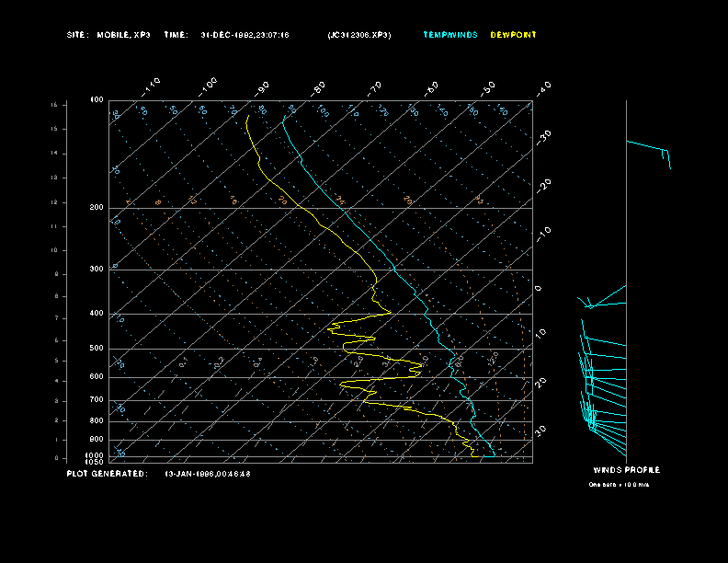
Task: Click the -110 isotherm label above chart
Action: pos(151,87)
